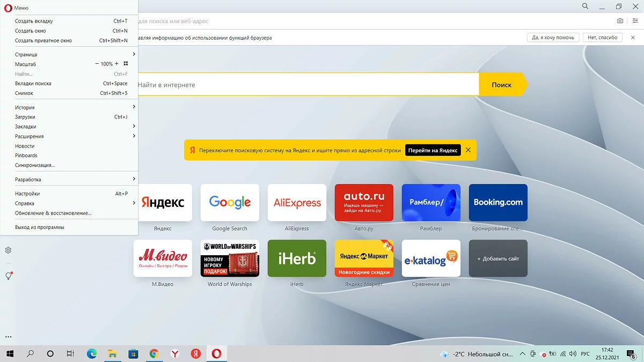Expand the Разработка submenu

point(69,179)
